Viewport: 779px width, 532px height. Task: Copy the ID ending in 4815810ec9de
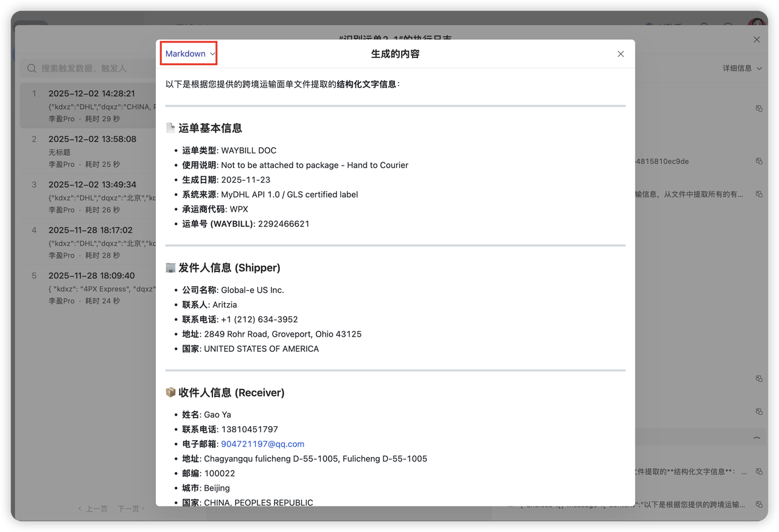pos(759,161)
